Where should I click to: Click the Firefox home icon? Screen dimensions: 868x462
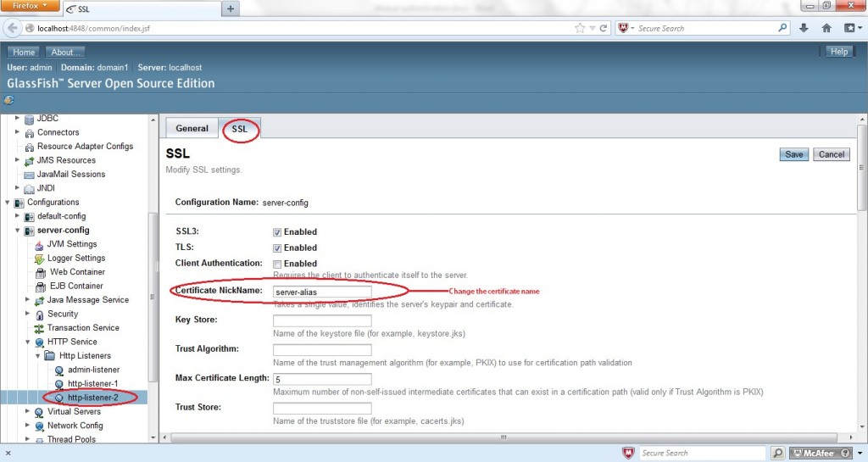click(x=826, y=28)
